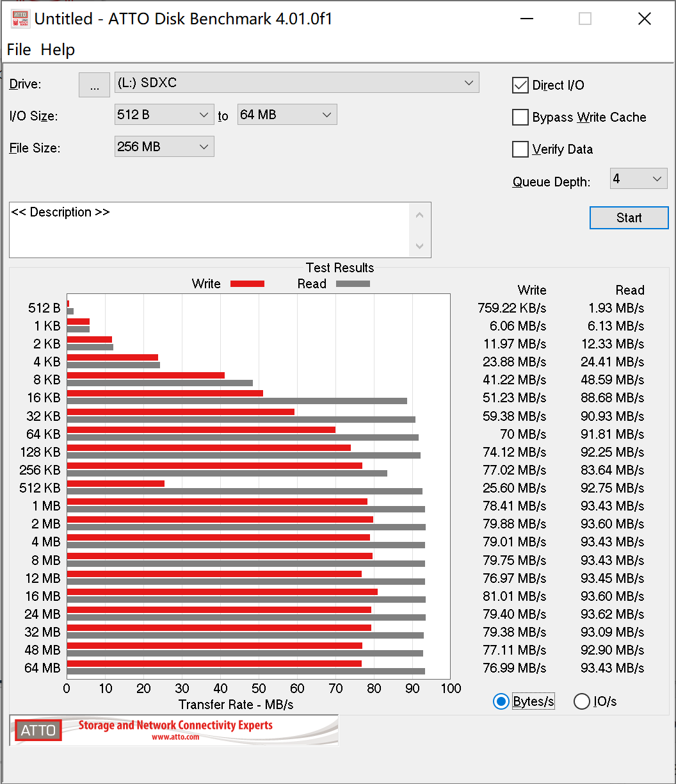Click the write value 41.22 MB/s
676x784 pixels.
click(x=515, y=380)
